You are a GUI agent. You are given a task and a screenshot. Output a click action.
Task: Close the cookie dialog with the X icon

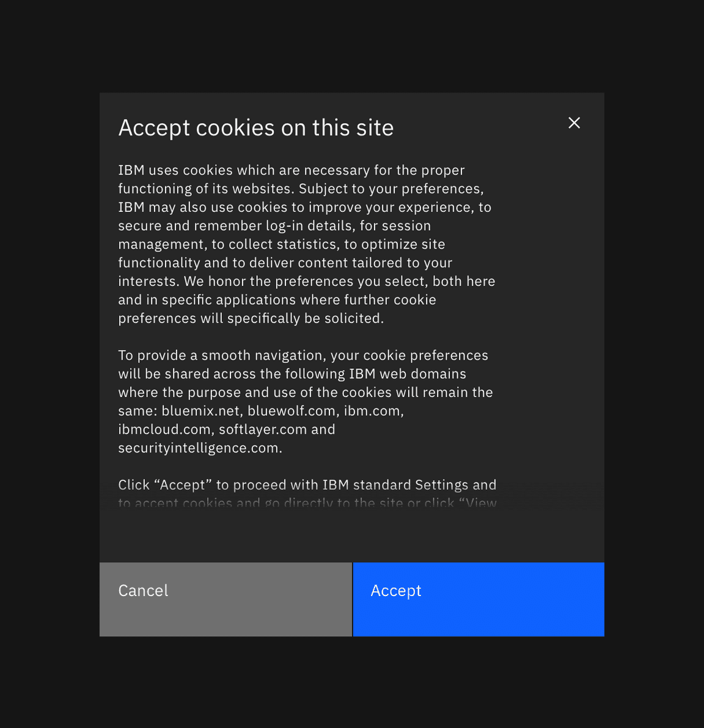574,123
